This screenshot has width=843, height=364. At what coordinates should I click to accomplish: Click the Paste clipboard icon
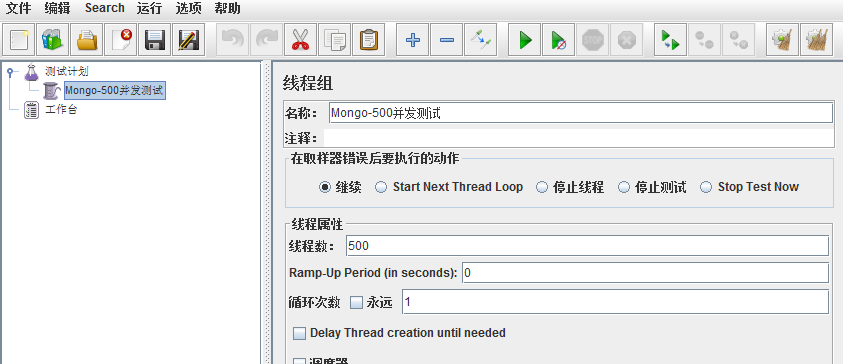pos(368,40)
